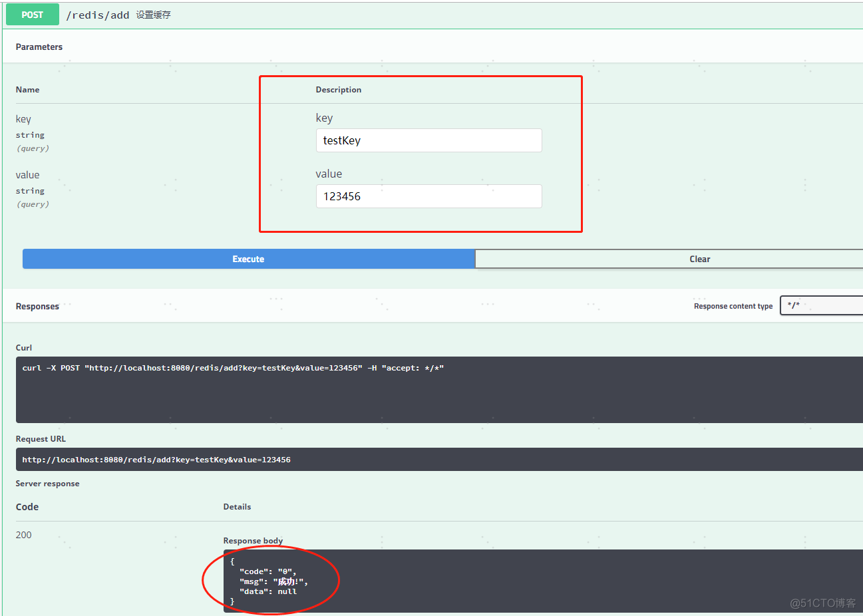Click the Description column header

[x=339, y=90]
